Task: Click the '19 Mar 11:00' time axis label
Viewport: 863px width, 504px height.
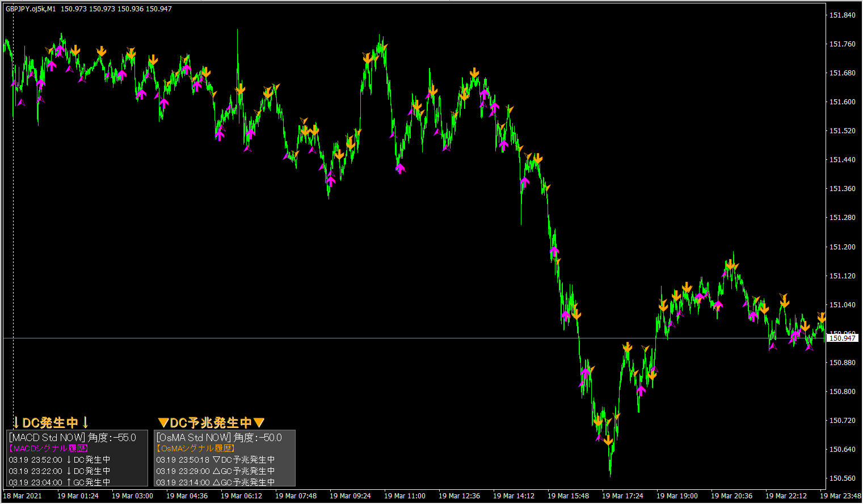Action: tap(405, 496)
